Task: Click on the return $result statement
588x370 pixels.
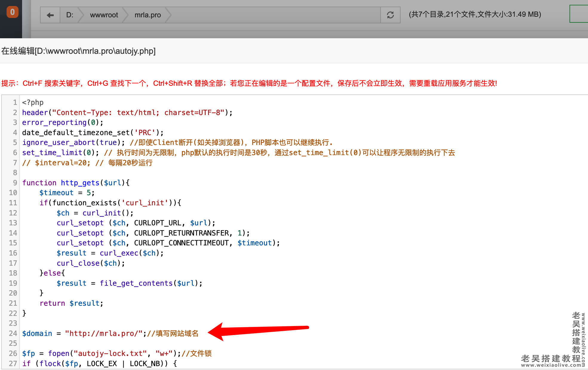Action: [x=71, y=303]
